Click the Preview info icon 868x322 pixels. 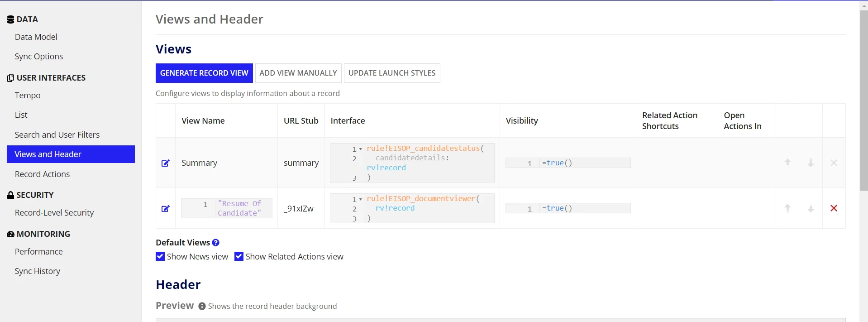pyautogui.click(x=202, y=306)
